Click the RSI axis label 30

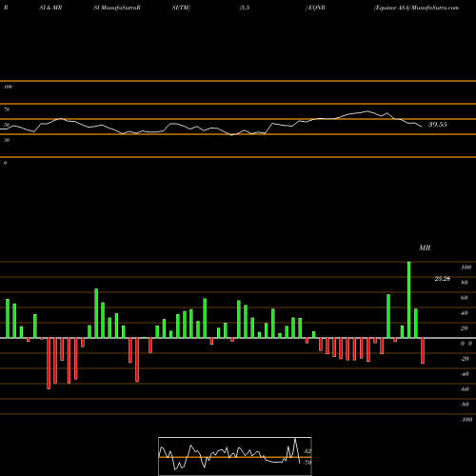(x=7, y=140)
